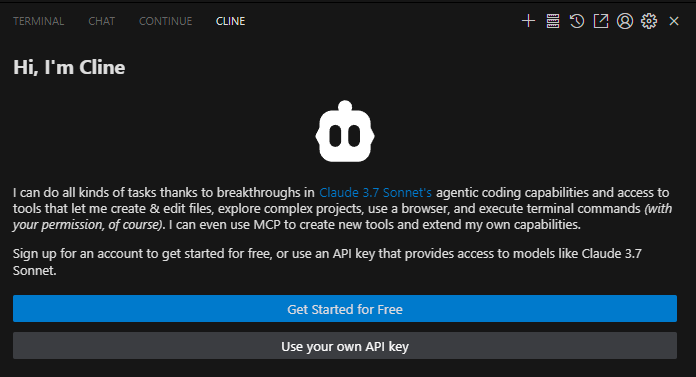Select the CLINE tab
The image size is (696, 377).
[x=230, y=21]
